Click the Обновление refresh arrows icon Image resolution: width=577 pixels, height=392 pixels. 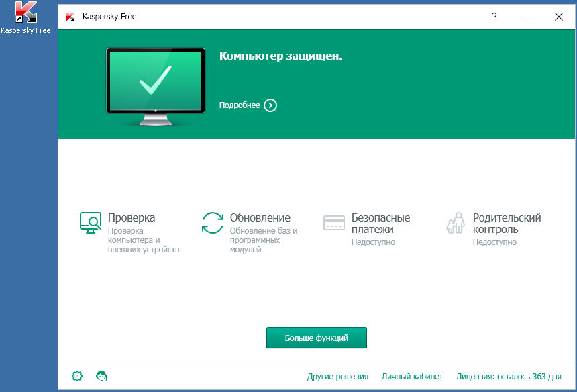[x=212, y=223]
